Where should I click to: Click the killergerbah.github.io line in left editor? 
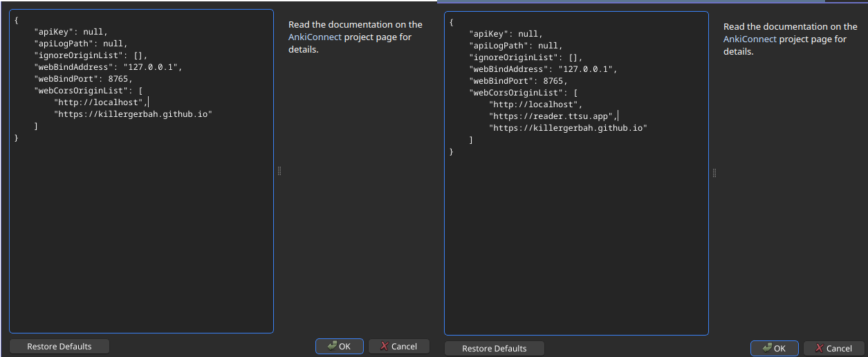pos(133,113)
